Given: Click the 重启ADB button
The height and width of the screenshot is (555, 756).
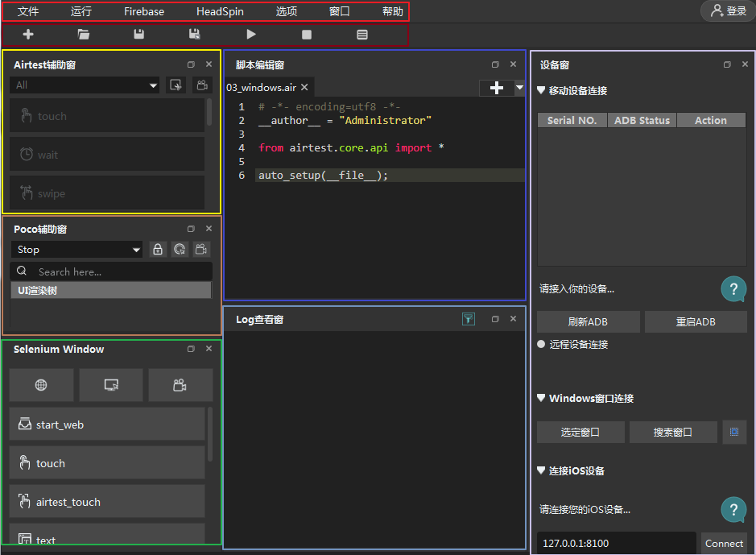Looking at the screenshot, I should tap(696, 321).
